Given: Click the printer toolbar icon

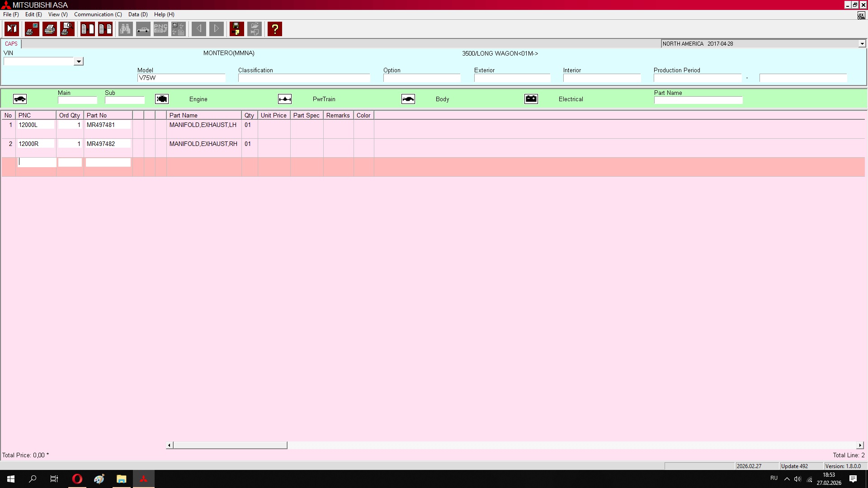Looking at the screenshot, I should tap(50, 29).
